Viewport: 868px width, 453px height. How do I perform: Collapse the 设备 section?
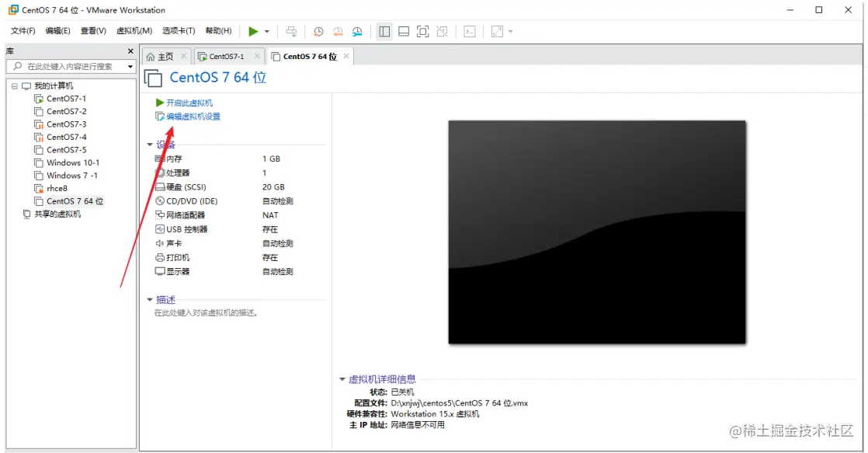point(150,145)
